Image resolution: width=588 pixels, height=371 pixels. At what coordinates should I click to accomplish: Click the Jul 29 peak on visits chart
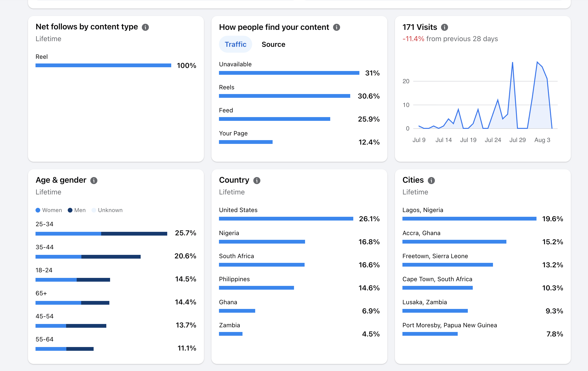pyautogui.click(x=512, y=63)
